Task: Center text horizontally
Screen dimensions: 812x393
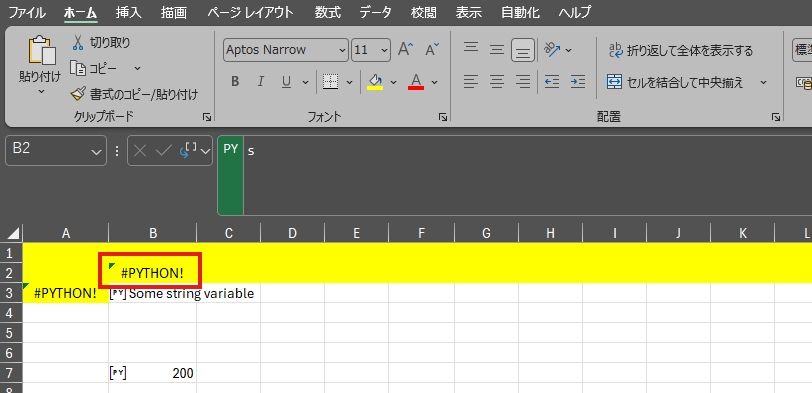Action: [x=497, y=81]
